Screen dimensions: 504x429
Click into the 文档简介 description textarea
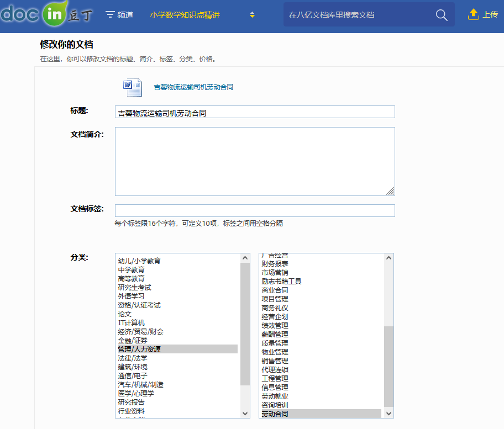(x=255, y=162)
